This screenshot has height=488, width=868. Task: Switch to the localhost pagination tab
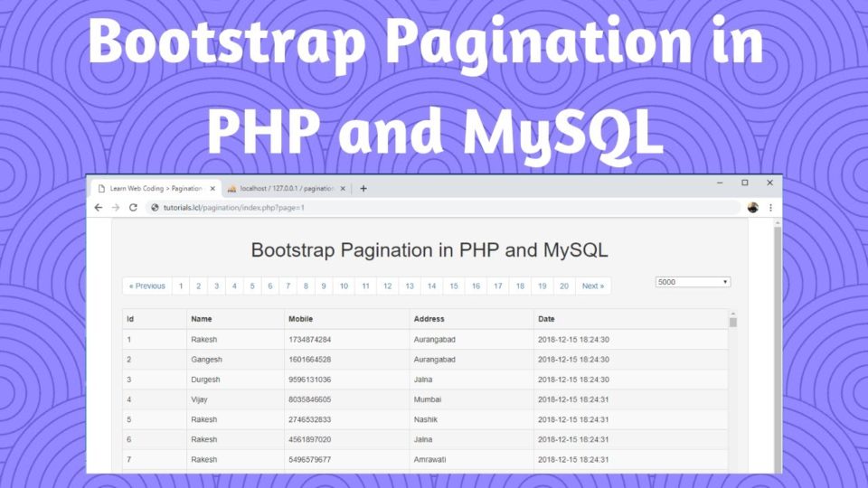[284, 189]
